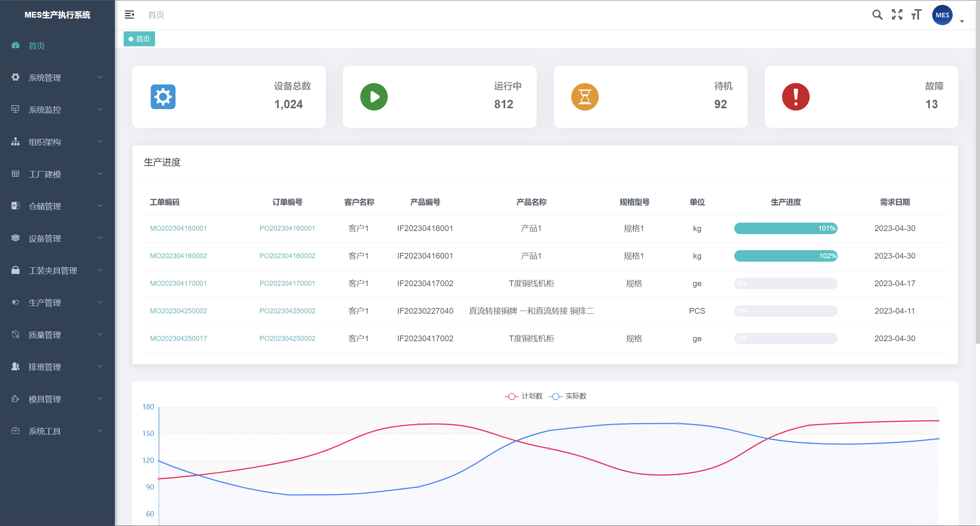Open the dropdown arrow beside the avatar
The height and width of the screenshot is (526, 980).
[x=962, y=21]
